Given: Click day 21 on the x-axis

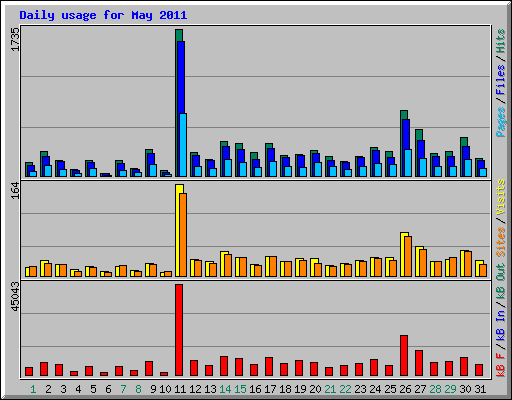Looking at the screenshot, I should [330, 389].
